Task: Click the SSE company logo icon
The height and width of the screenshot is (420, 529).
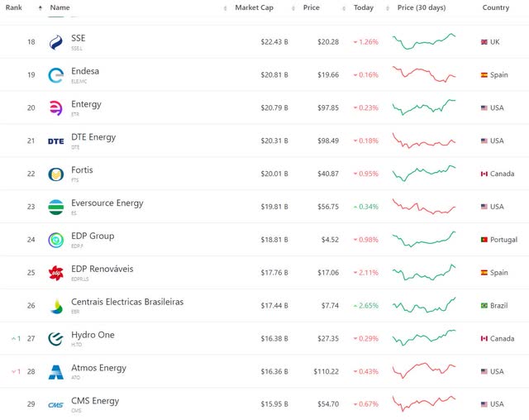Action: coord(55,42)
